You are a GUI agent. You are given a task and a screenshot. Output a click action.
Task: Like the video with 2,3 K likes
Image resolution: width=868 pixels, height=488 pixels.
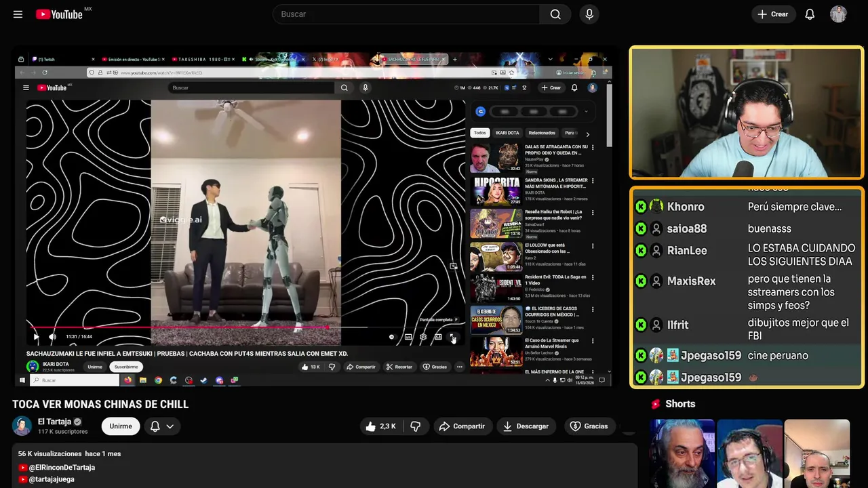click(x=380, y=426)
